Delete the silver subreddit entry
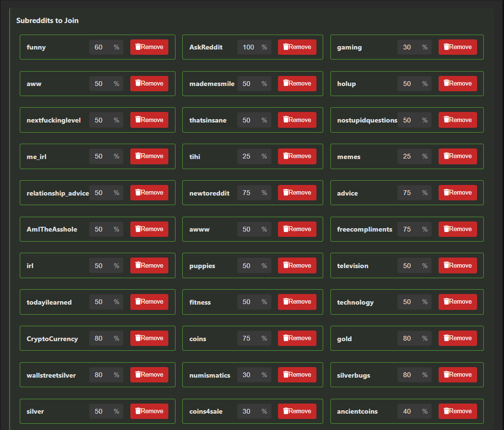This screenshot has height=430, width=504. (x=149, y=411)
